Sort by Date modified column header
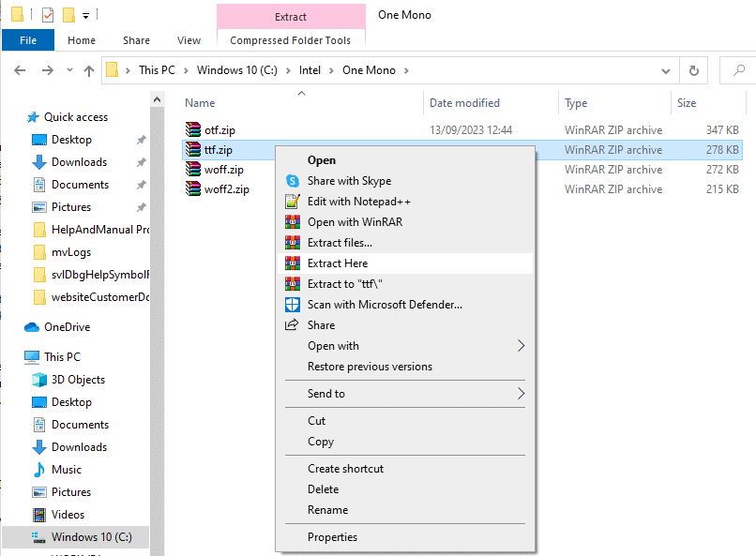The width and height of the screenshot is (756, 556). 491,103
